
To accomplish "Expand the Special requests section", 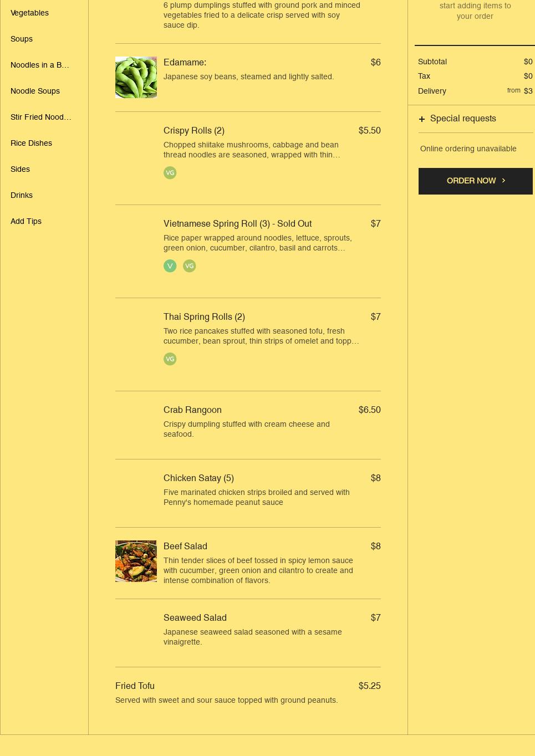I will (x=463, y=119).
